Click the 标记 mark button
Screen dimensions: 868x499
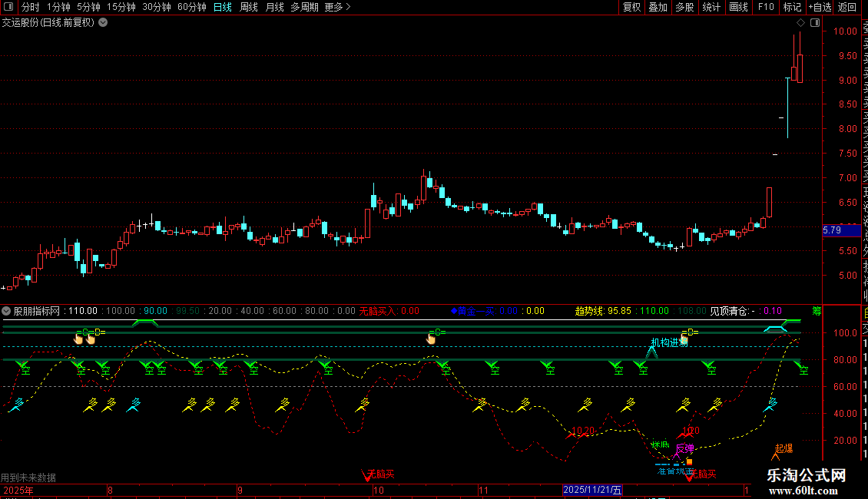click(792, 7)
